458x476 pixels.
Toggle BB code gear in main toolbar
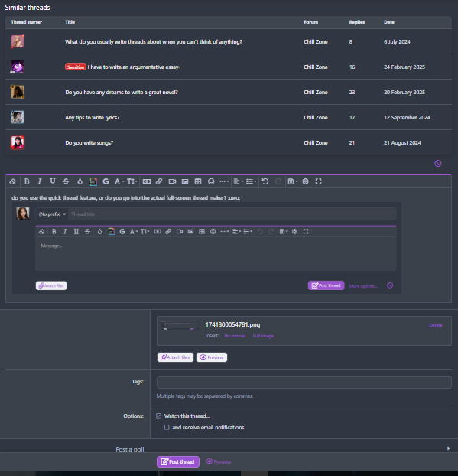[305, 181]
